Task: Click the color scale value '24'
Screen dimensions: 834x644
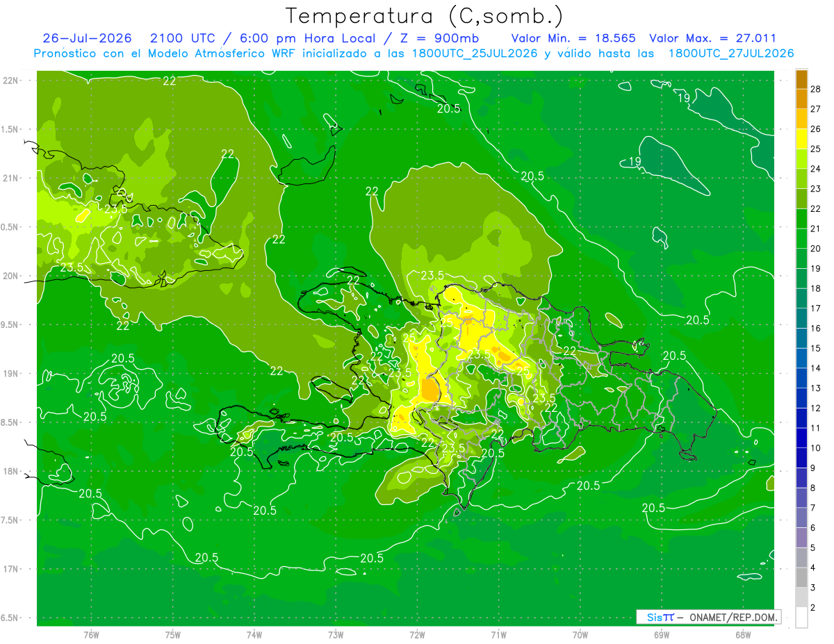Action: pyautogui.click(x=816, y=168)
